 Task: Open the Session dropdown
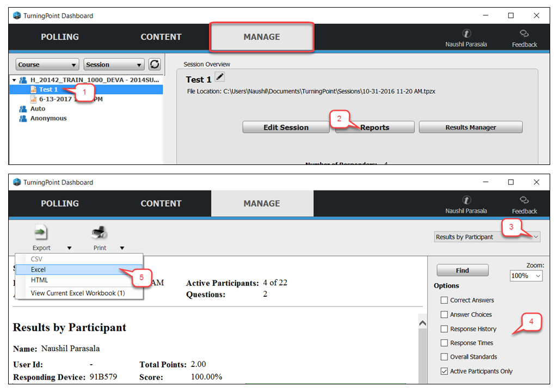click(114, 65)
